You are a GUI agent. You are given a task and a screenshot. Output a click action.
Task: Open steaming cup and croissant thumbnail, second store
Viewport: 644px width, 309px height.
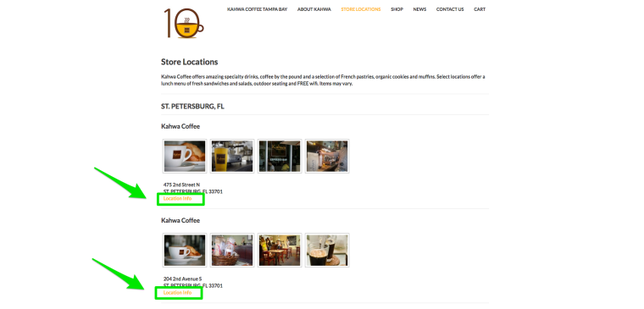(x=185, y=251)
